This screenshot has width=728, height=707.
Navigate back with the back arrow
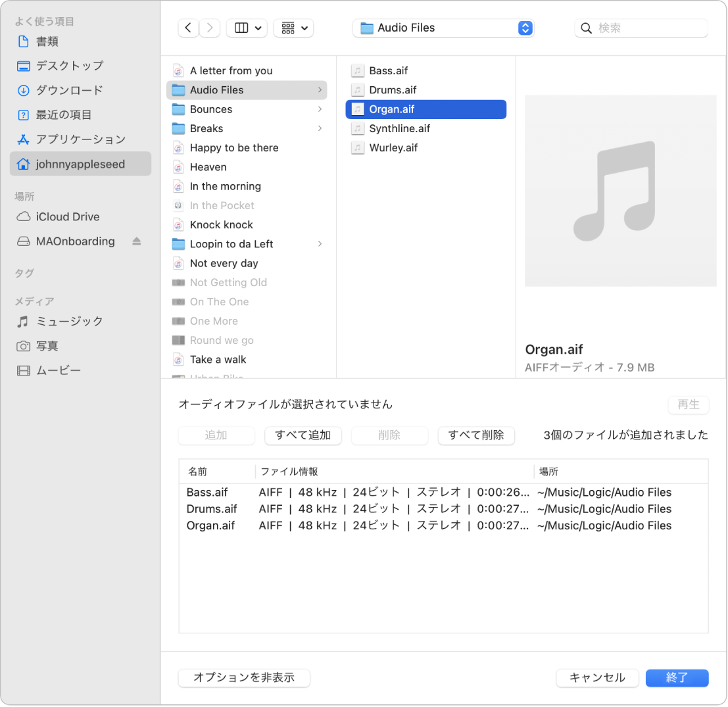[188, 28]
